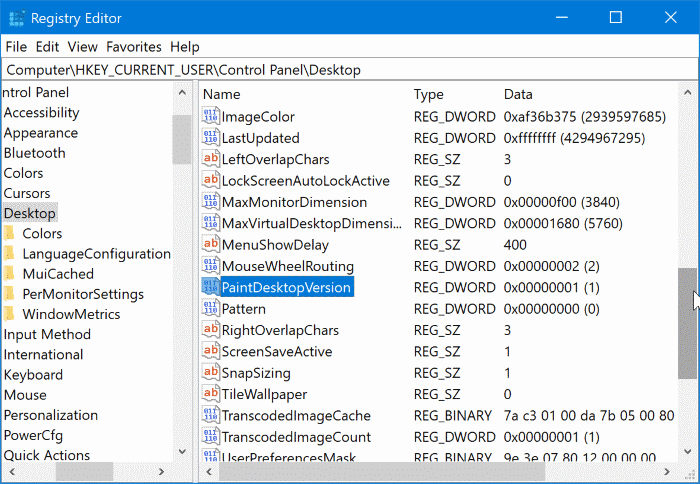
Task: Click values pane scroll right arrow
Action: (x=667, y=471)
